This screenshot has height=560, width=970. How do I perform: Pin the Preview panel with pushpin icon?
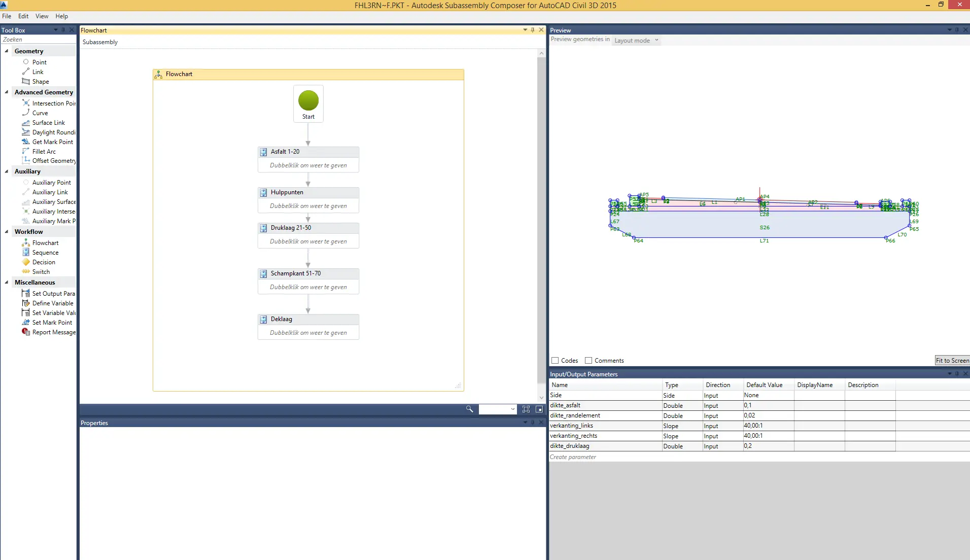click(x=957, y=30)
